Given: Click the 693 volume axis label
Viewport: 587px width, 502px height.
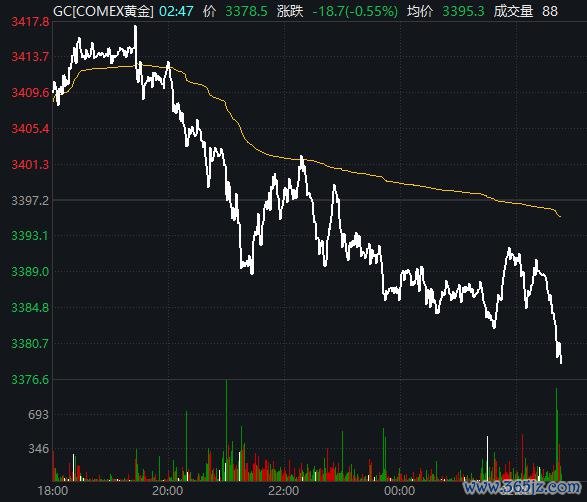Looking at the screenshot, I should (38, 414).
